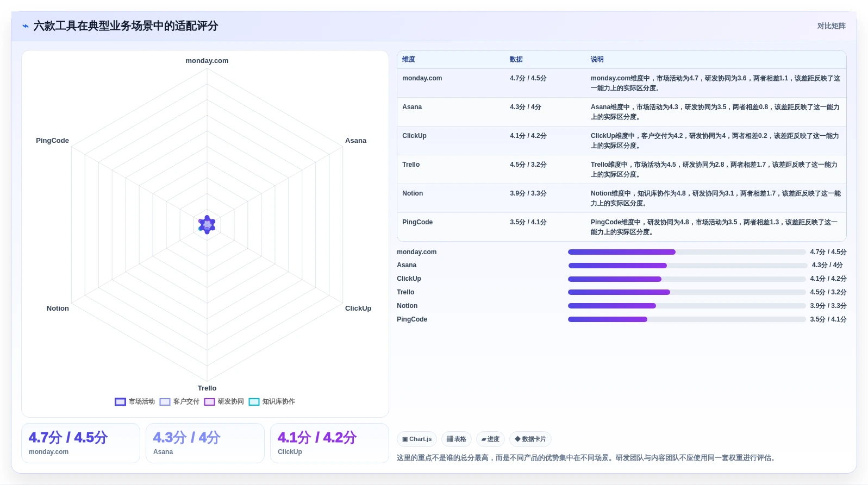Select the 表格 tag chip

456,439
